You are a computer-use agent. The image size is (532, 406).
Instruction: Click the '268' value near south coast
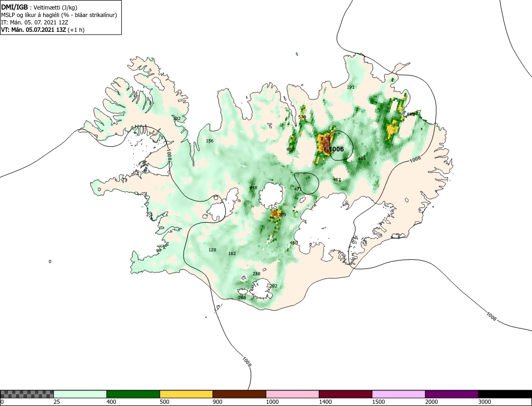pyautogui.click(x=242, y=298)
